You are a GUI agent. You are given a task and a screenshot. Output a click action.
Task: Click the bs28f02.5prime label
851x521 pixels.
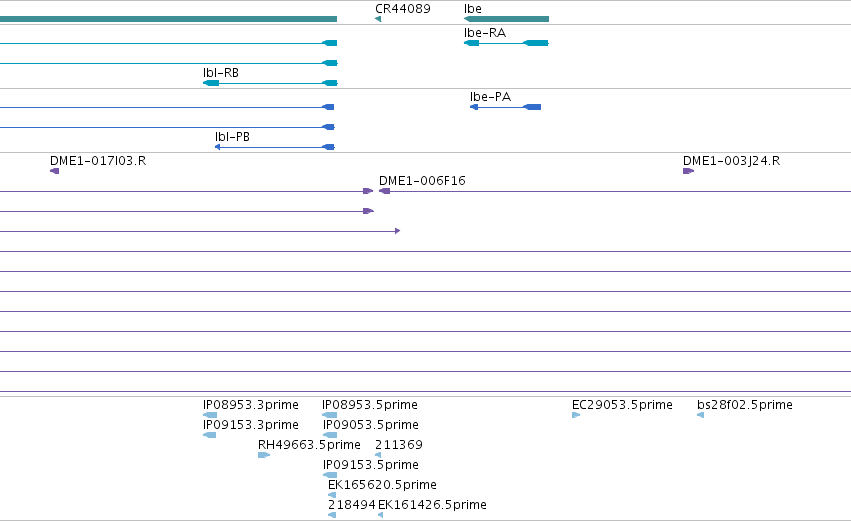pos(745,405)
